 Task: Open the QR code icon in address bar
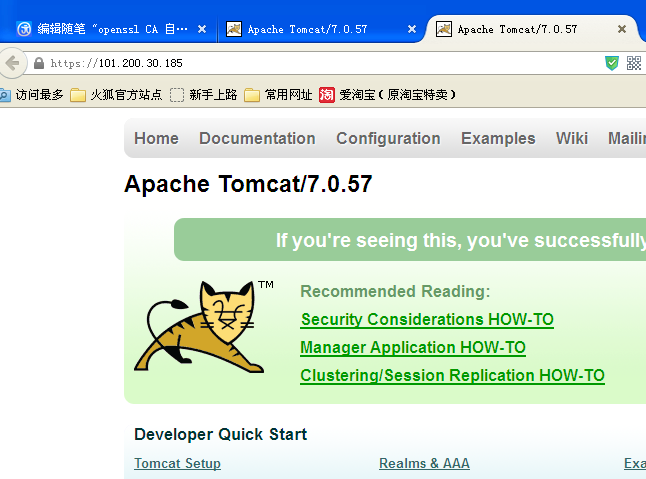tap(634, 63)
